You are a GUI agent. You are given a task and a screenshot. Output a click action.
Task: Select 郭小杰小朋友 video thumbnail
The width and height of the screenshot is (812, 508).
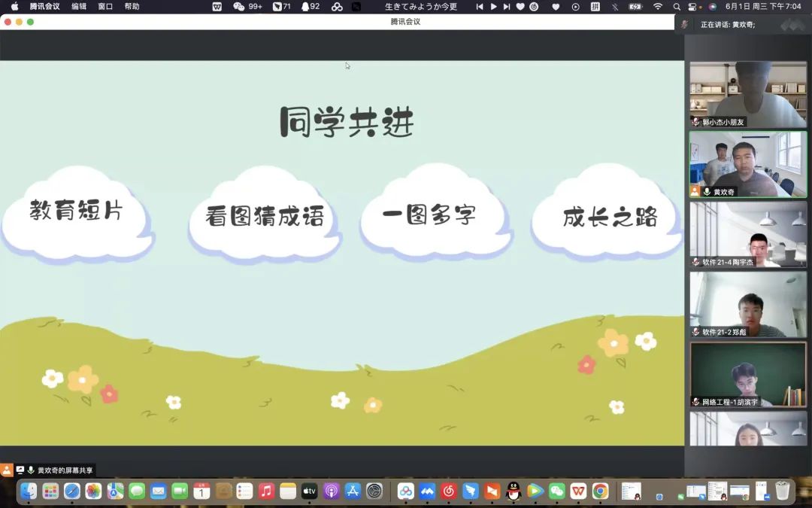click(748, 94)
